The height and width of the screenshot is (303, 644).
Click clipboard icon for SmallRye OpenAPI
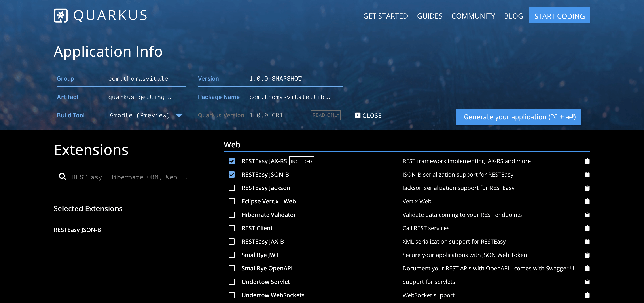click(587, 268)
